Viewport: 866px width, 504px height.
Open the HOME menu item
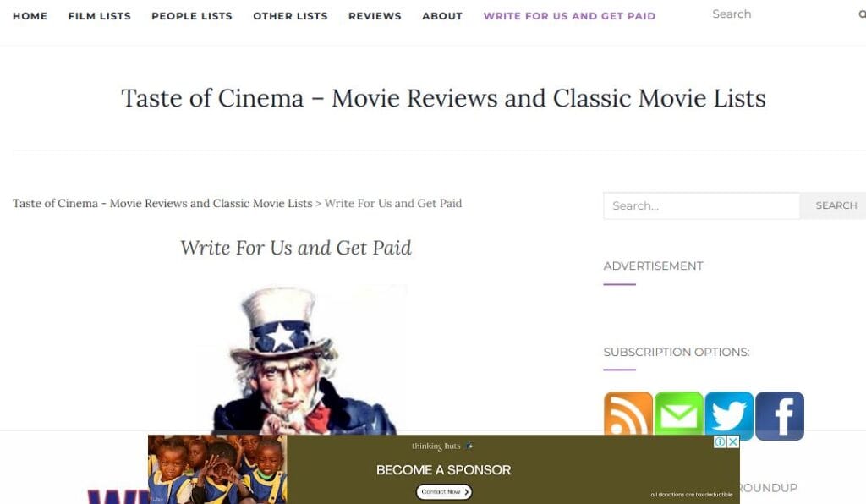(30, 16)
